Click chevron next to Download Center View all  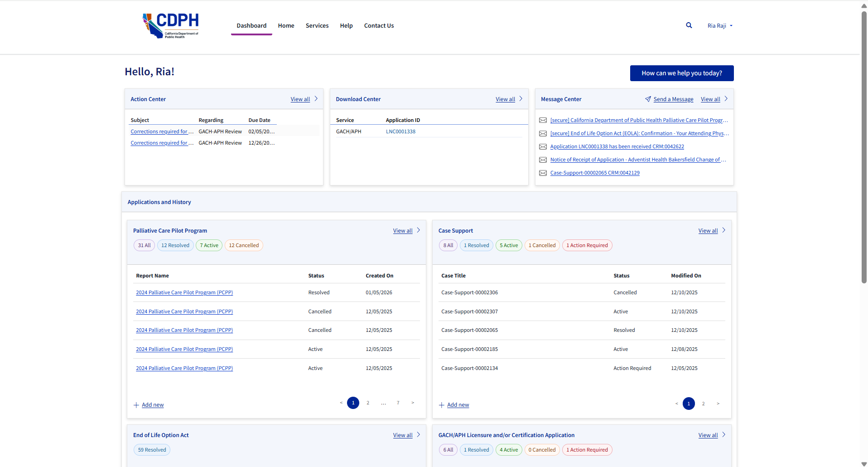pos(521,98)
